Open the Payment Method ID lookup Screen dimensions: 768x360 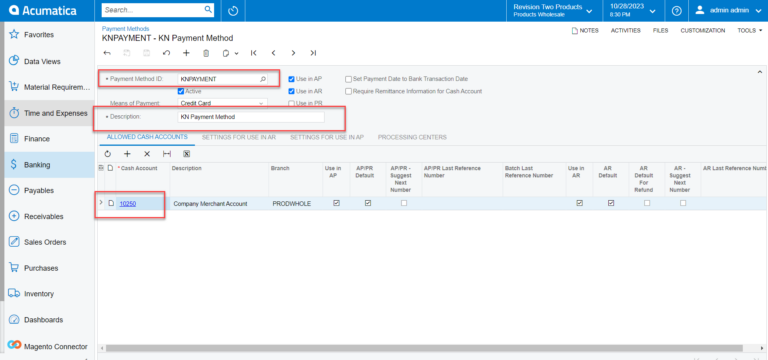pos(263,79)
